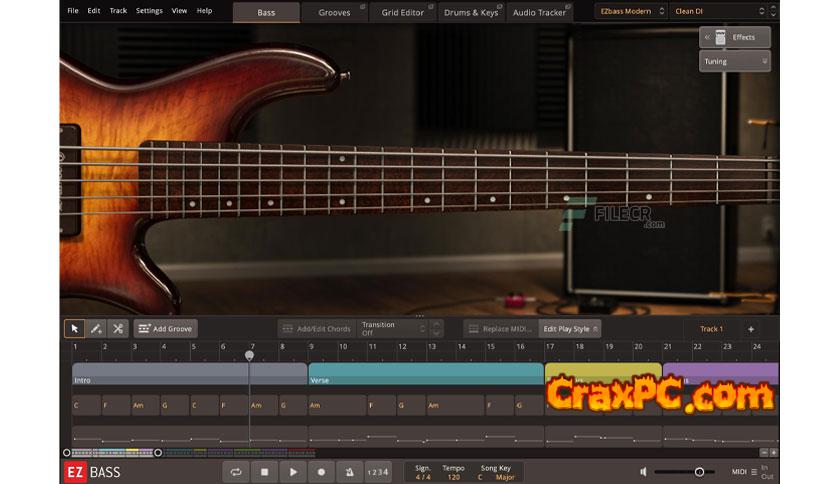Click the Record button
The image size is (836, 484).
(321, 471)
